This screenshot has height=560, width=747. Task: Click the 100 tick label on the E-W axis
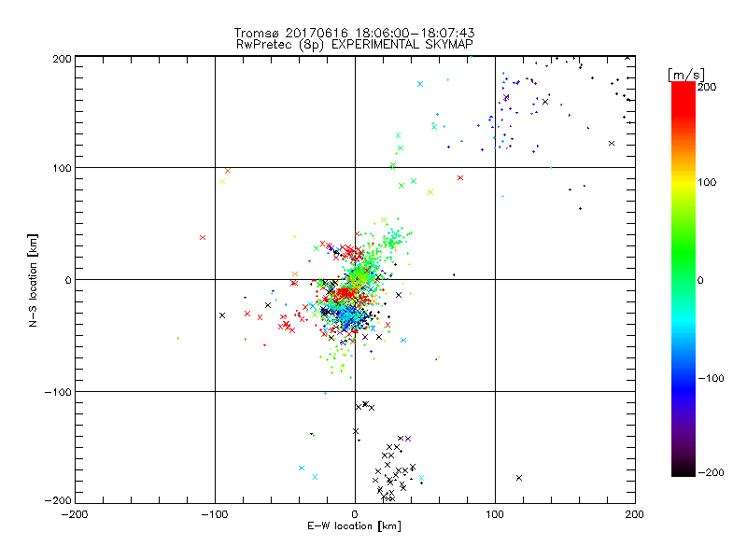click(495, 514)
